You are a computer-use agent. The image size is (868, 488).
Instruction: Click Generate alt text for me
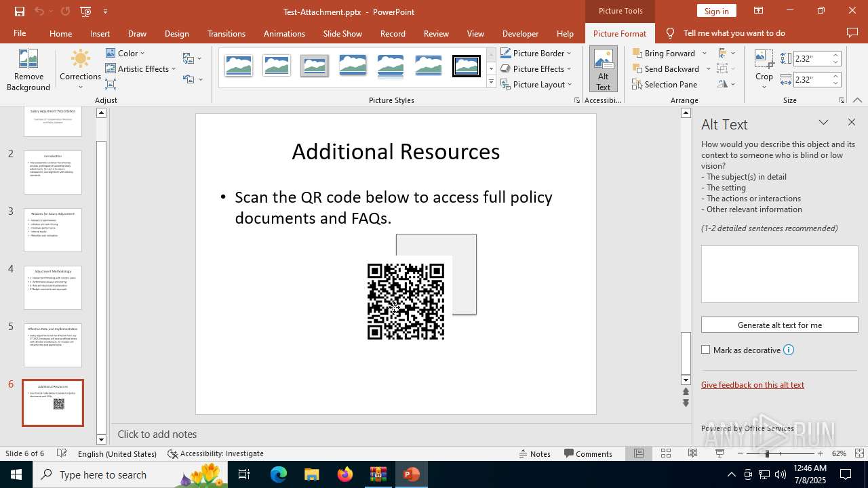779,325
